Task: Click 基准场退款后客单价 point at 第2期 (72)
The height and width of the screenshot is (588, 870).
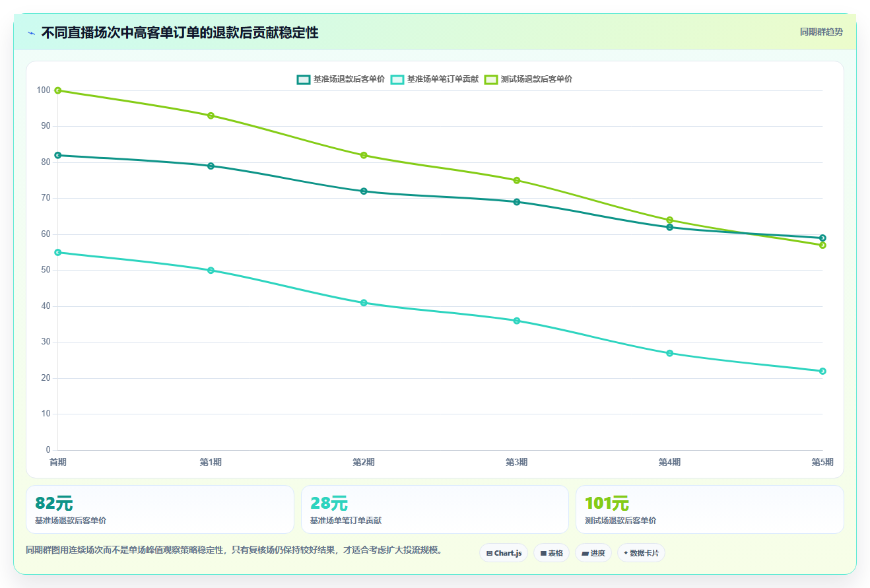Action: click(x=364, y=191)
